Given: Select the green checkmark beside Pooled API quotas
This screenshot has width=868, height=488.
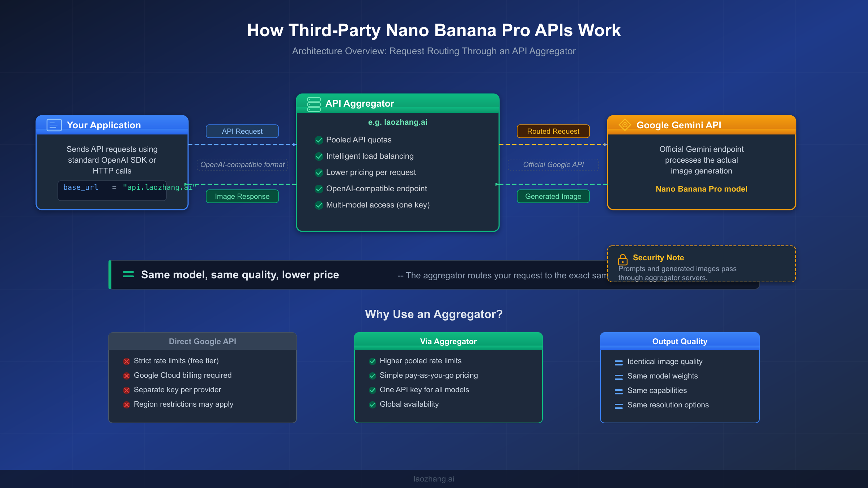Looking at the screenshot, I should (x=319, y=140).
